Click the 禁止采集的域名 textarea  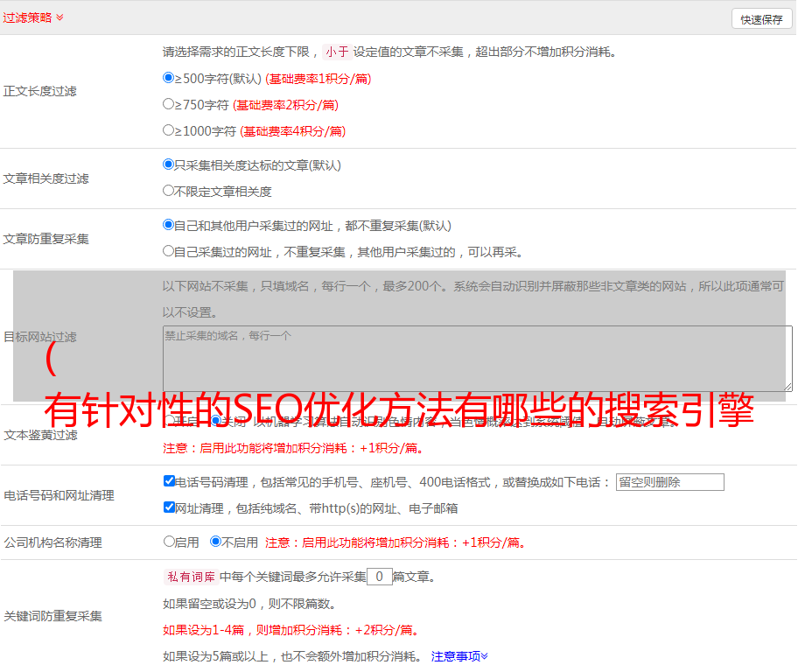(478, 359)
